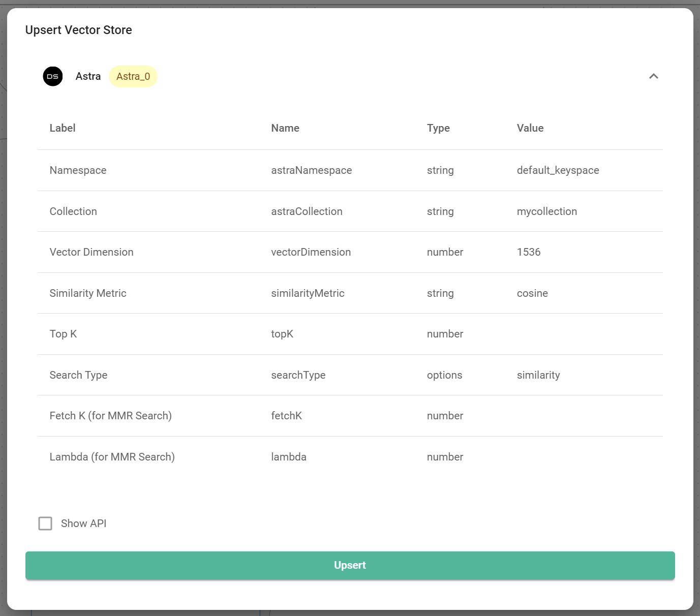
Task: Click the Label column header
Action: [x=63, y=128]
